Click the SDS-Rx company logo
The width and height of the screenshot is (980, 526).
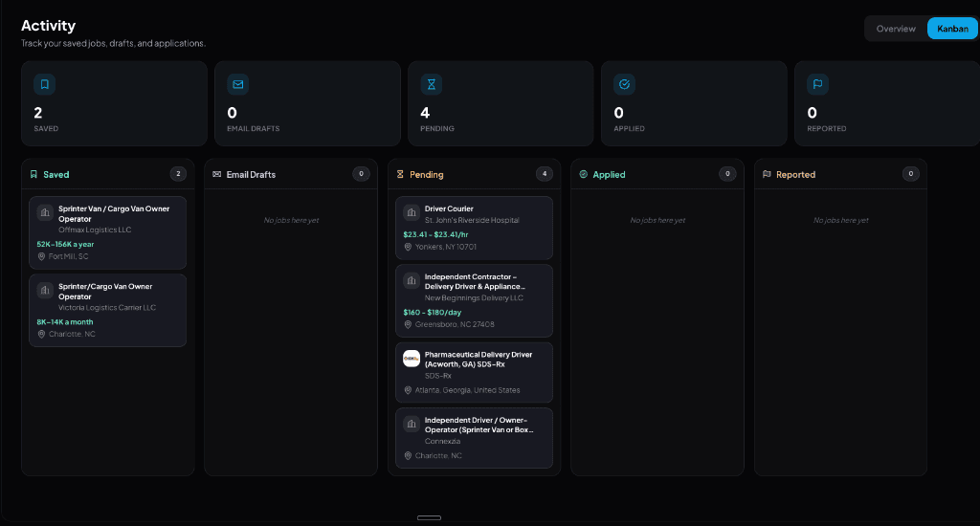[412, 359]
